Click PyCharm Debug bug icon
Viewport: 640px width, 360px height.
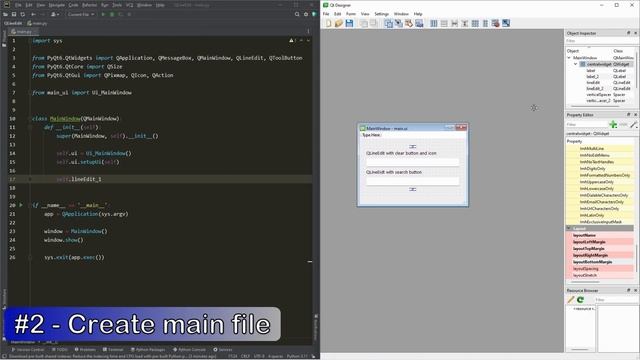(x=112, y=14)
